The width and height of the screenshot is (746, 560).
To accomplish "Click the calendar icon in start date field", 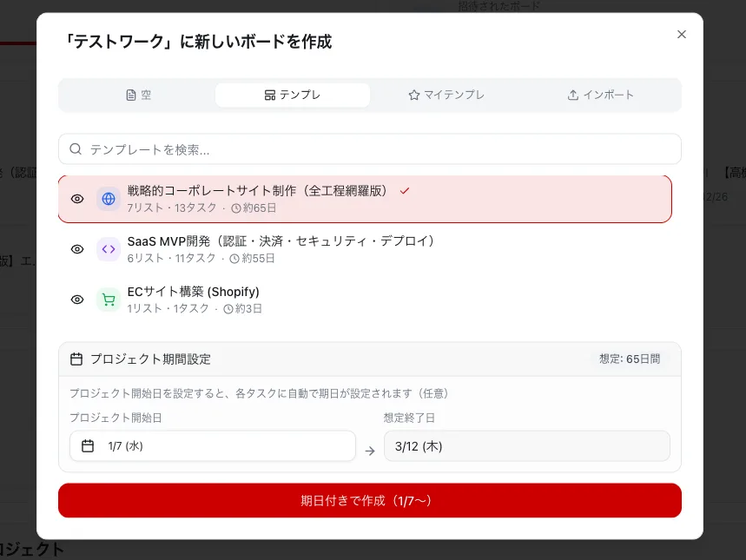I will [88, 445].
